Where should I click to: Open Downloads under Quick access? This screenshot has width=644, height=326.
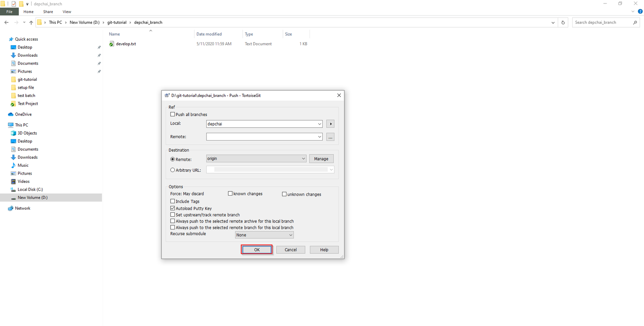click(28, 55)
